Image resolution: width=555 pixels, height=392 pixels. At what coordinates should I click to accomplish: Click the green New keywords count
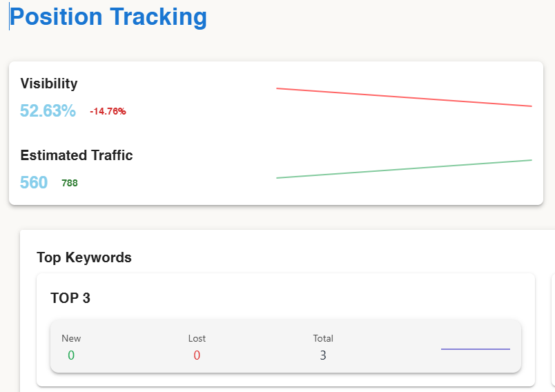tap(71, 355)
